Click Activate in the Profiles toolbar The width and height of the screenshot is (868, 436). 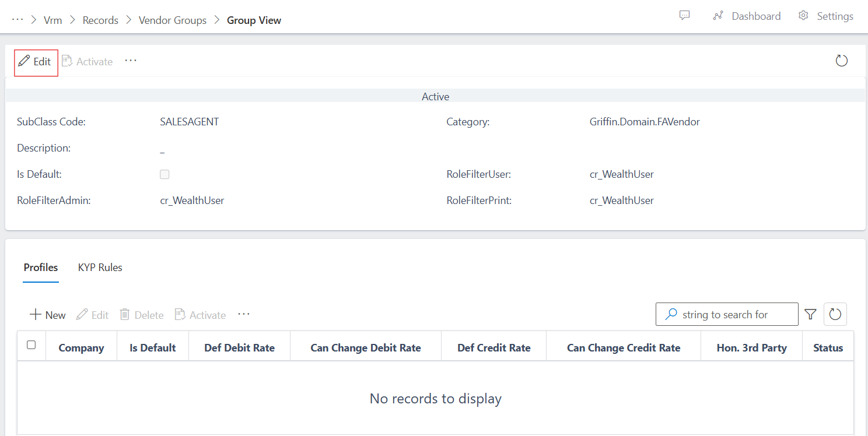click(x=201, y=315)
